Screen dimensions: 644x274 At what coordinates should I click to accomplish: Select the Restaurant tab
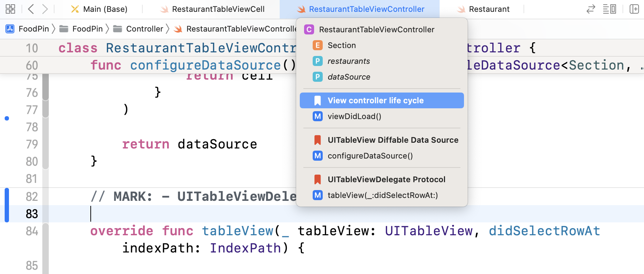pos(489,9)
